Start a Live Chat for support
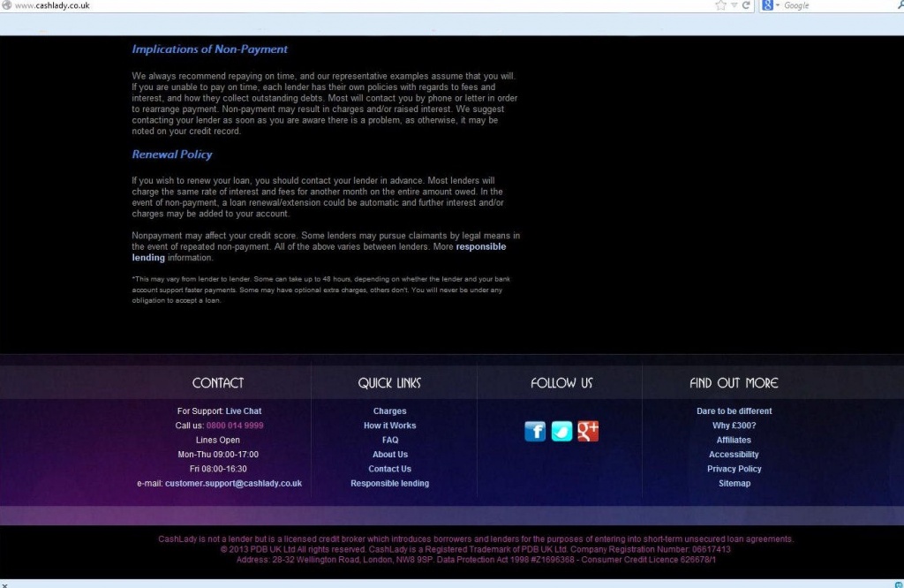Image resolution: width=904 pixels, height=588 pixels. coord(244,411)
